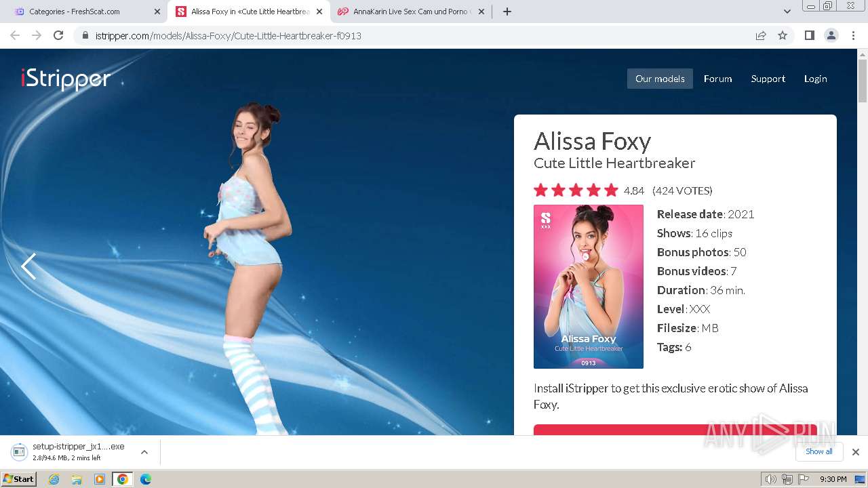This screenshot has height=488, width=868.
Task: Open File Explorer from taskbar
Action: (77, 479)
